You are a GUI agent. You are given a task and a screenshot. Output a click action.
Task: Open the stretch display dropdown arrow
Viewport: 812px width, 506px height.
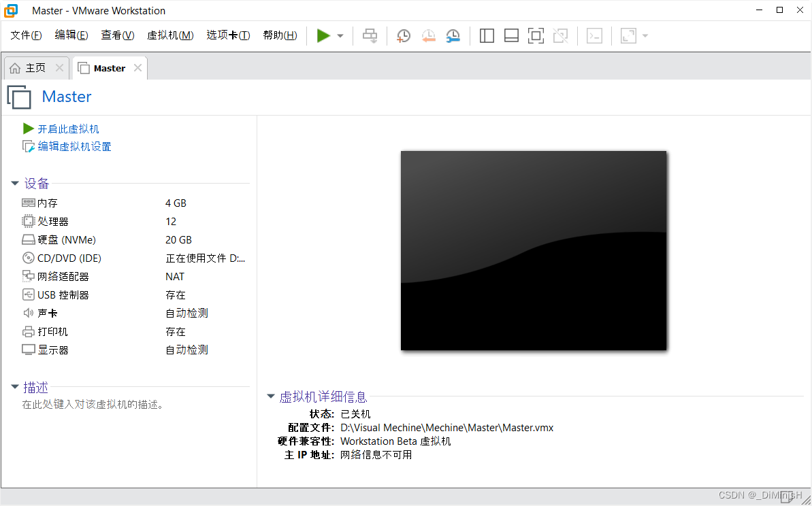click(x=645, y=35)
